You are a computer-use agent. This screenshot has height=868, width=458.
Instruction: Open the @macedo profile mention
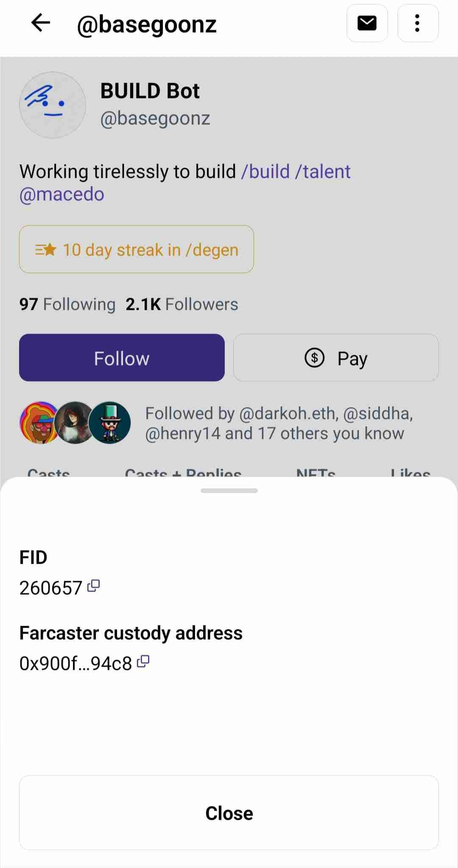point(62,194)
